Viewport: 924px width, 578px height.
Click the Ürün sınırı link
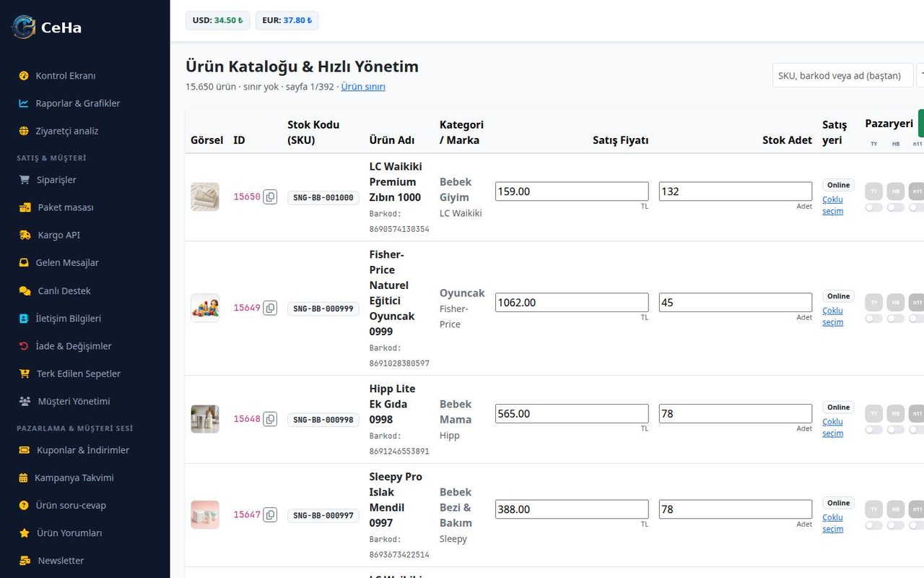click(363, 87)
